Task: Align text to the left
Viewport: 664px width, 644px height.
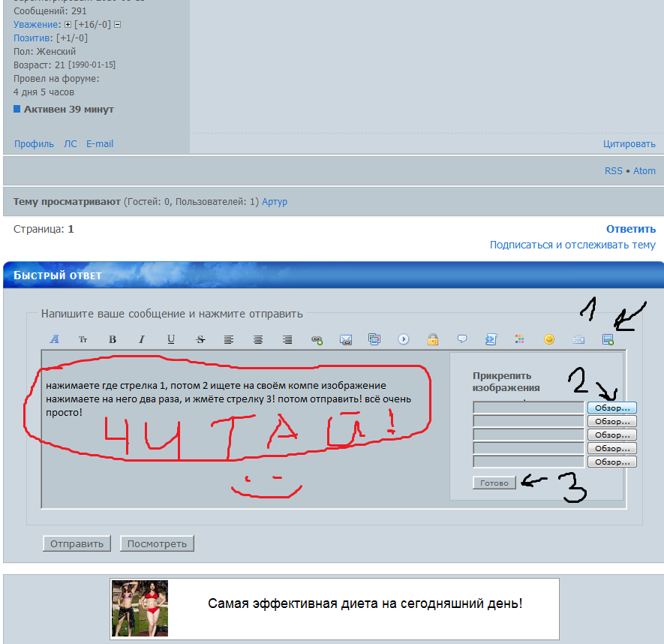Action: click(229, 339)
